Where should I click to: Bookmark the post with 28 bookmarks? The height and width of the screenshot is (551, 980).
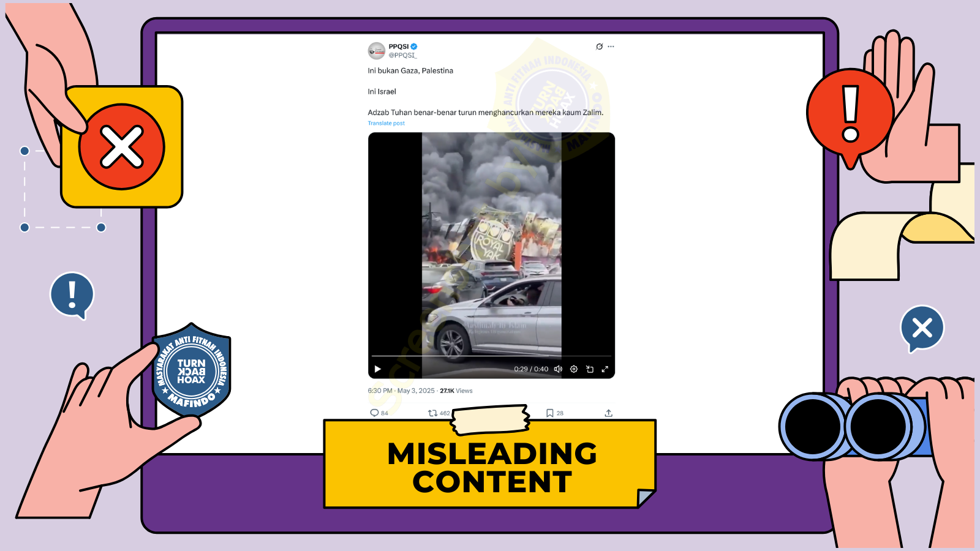(550, 413)
